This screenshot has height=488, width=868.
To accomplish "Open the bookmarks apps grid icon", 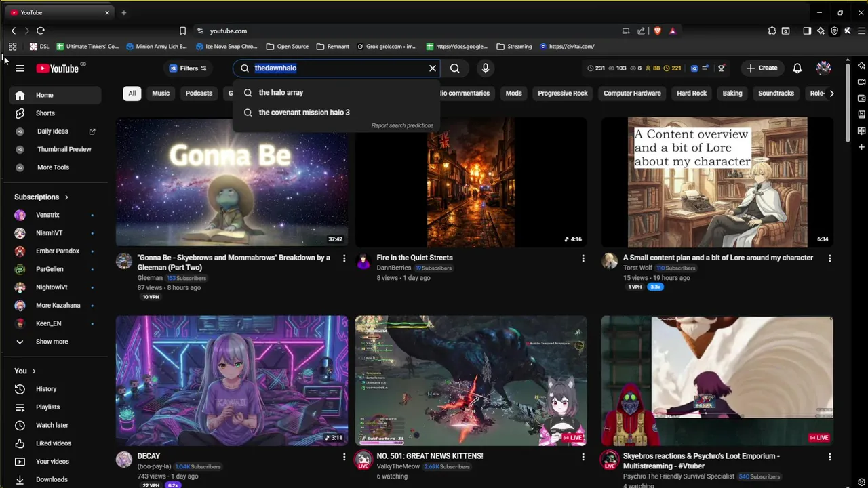I will click(12, 47).
